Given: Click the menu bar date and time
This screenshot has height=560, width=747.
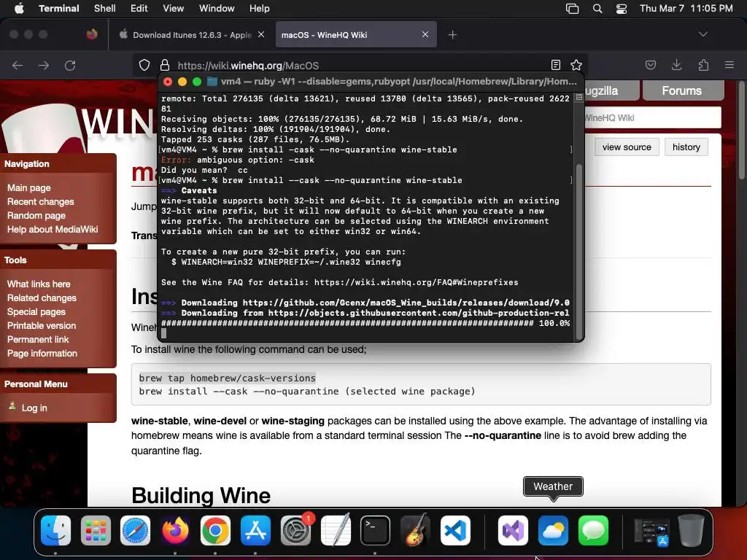Looking at the screenshot, I should coord(686,9).
